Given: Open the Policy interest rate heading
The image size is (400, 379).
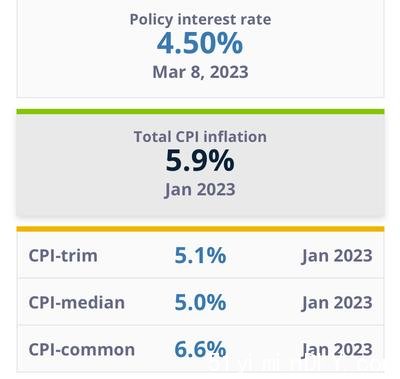Looking at the screenshot, I should [200, 20].
